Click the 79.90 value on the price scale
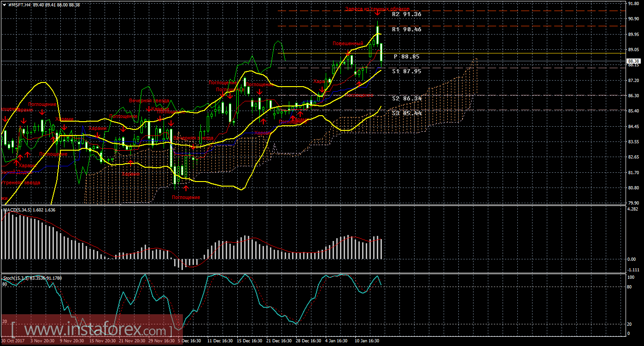This screenshot has height=346, width=644. (633, 203)
